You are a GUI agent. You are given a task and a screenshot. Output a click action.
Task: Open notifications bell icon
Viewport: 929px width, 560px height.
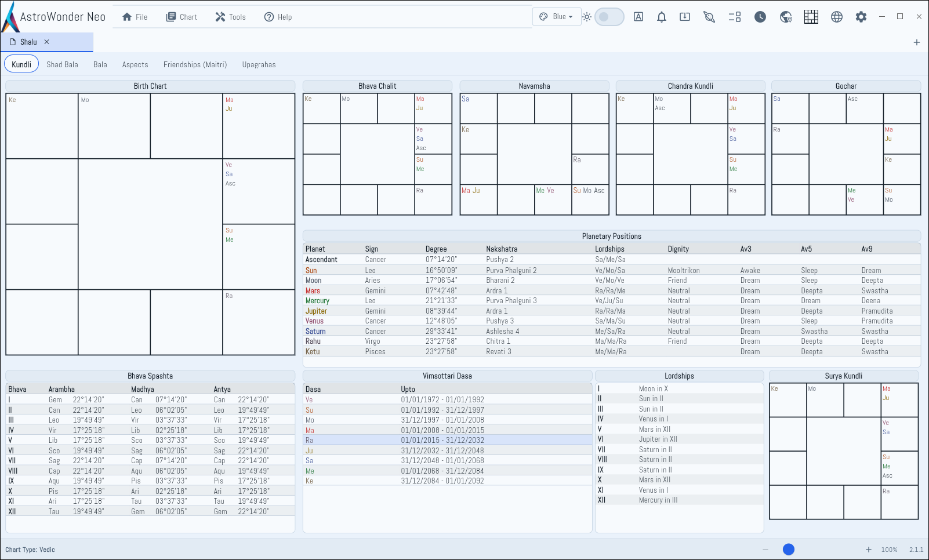click(662, 17)
